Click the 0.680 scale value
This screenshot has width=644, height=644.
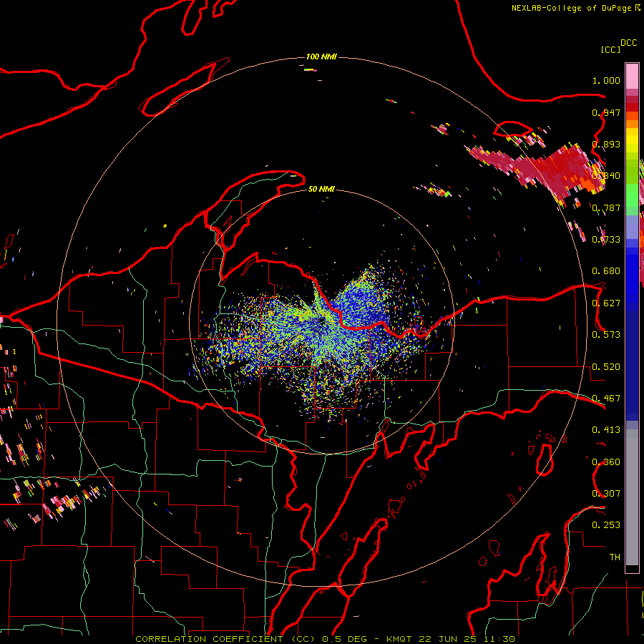606,270
